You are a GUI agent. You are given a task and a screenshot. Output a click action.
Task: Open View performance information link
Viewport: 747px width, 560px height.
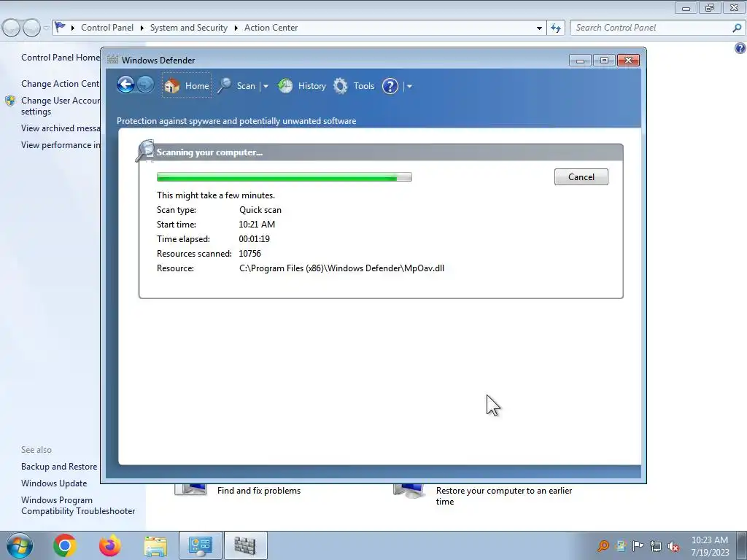pyautogui.click(x=61, y=145)
